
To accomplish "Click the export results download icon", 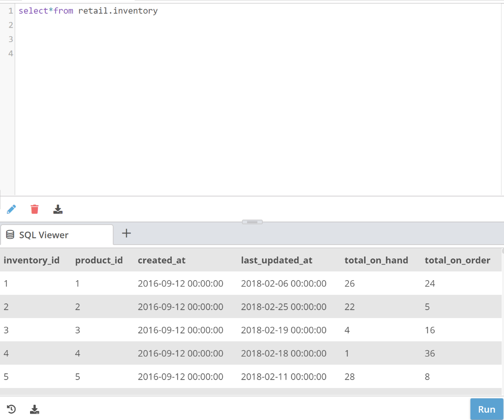I will [34, 409].
